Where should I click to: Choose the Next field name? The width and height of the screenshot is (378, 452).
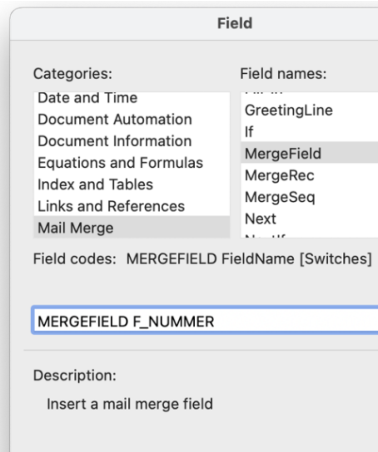[309, 219]
